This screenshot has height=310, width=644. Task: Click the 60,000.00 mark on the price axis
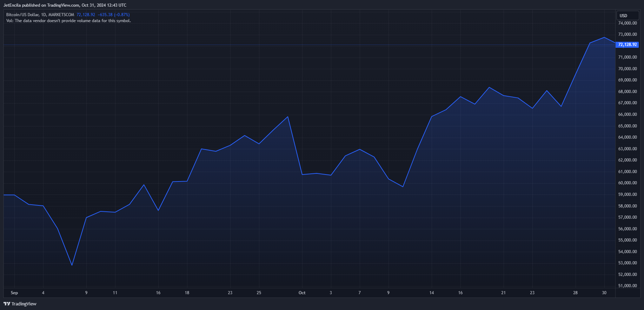[627, 183]
